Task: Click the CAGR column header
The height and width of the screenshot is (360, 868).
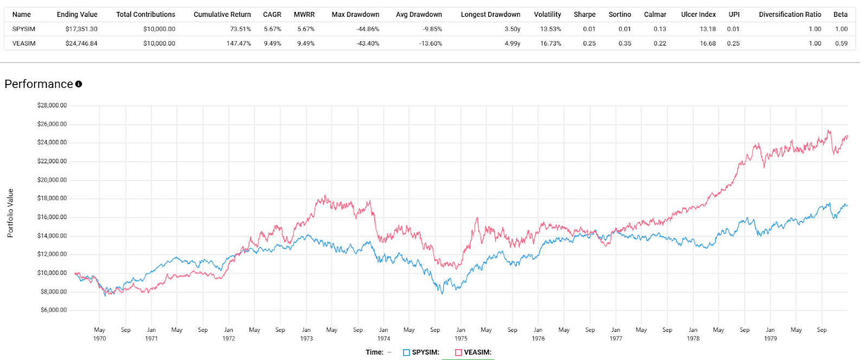Action: coord(272,15)
